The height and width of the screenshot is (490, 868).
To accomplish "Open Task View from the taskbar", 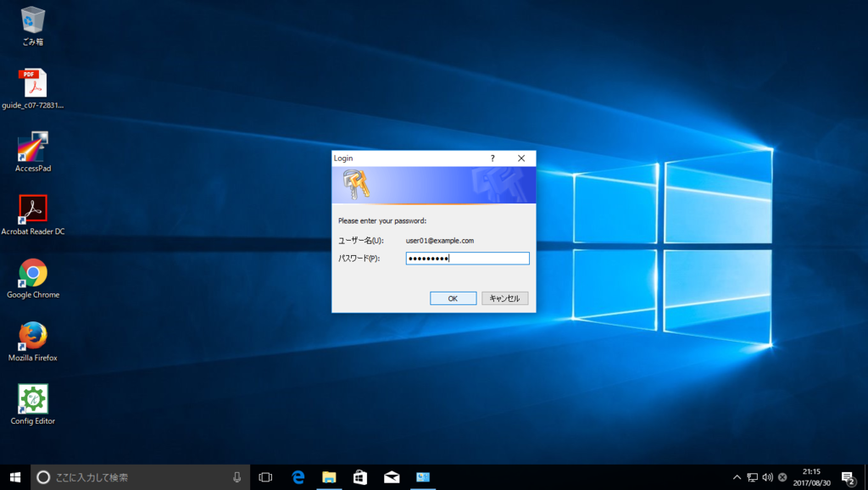I will click(x=265, y=477).
